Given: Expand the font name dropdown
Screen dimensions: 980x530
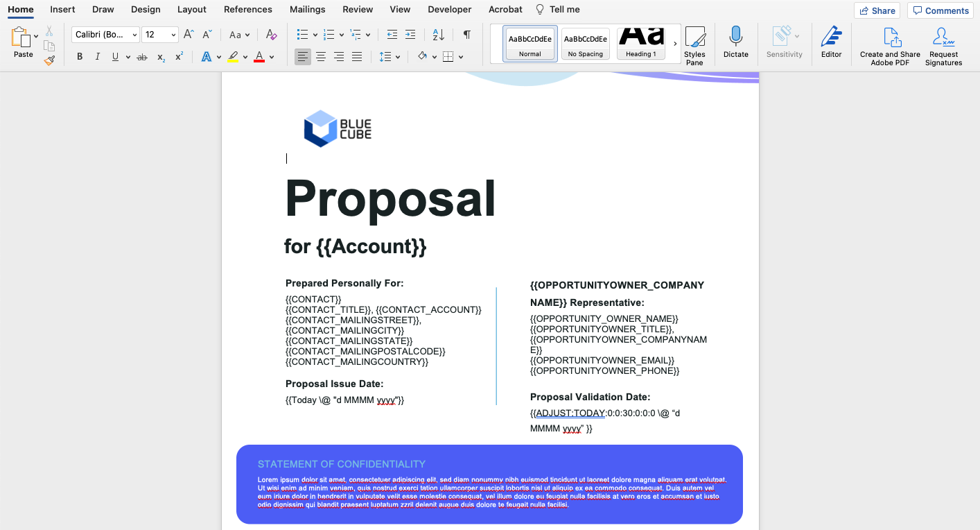Looking at the screenshot, I should [134, 35].
